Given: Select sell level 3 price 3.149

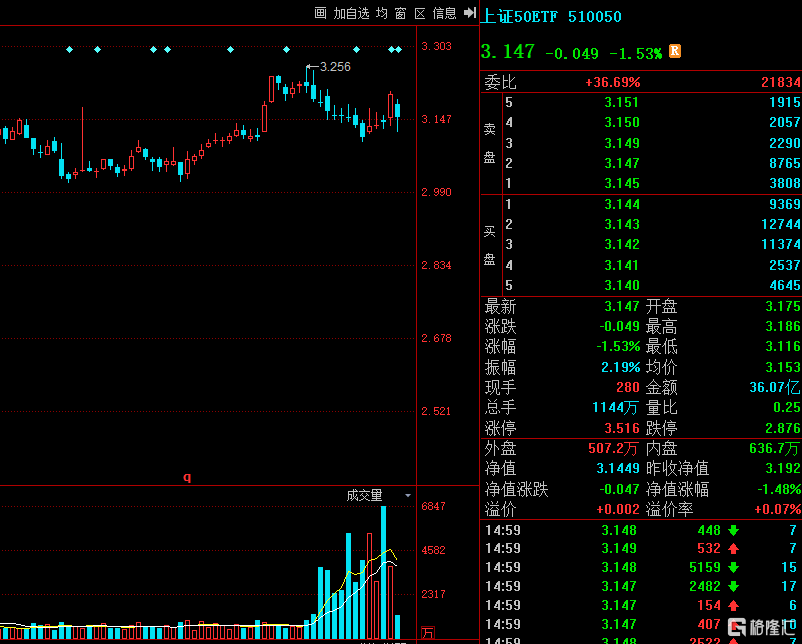Looking at the screenshot, I should click(621, 143).
